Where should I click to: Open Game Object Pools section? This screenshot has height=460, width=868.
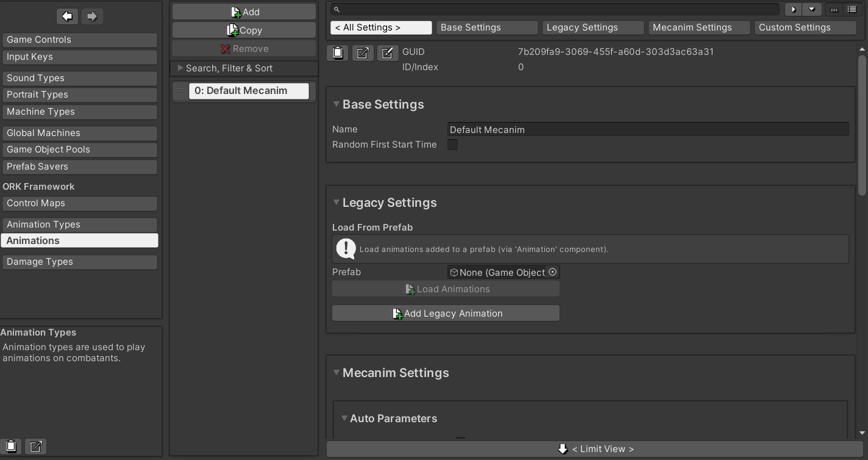click(x=79, y=149)
